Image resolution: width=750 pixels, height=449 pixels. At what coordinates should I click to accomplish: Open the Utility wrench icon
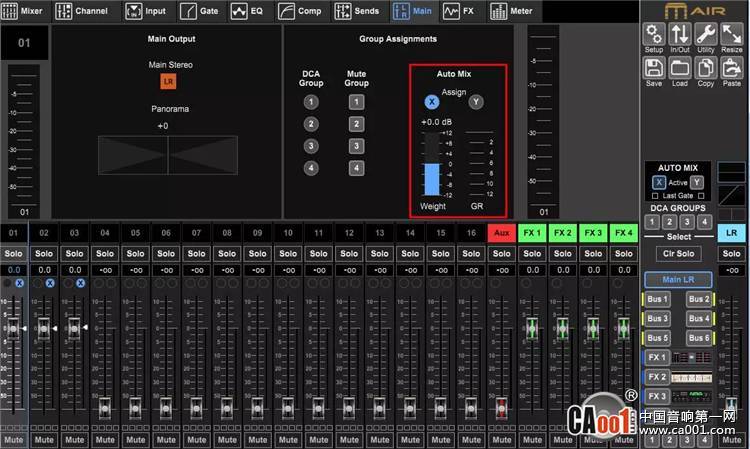(706, 37)
